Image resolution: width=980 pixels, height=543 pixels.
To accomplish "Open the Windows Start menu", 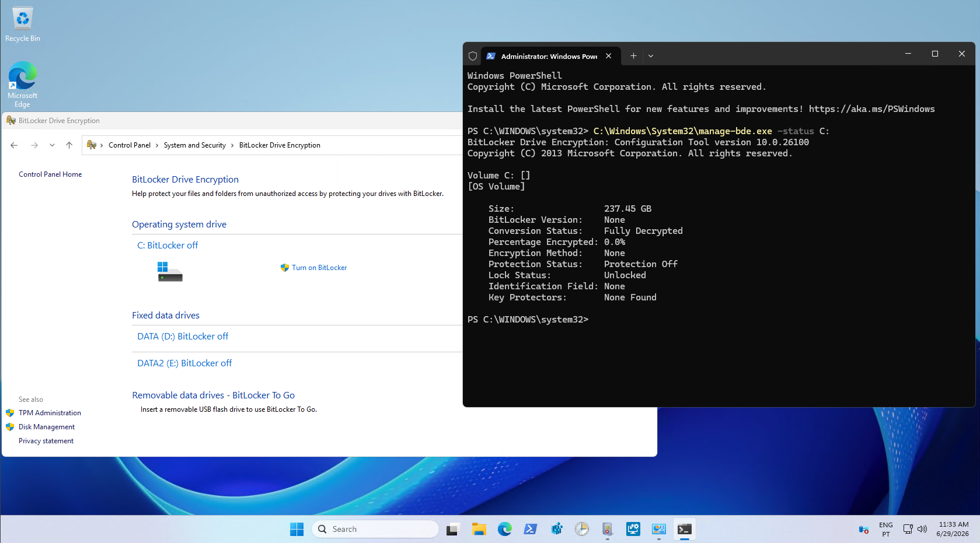I will tap(297, 529).
